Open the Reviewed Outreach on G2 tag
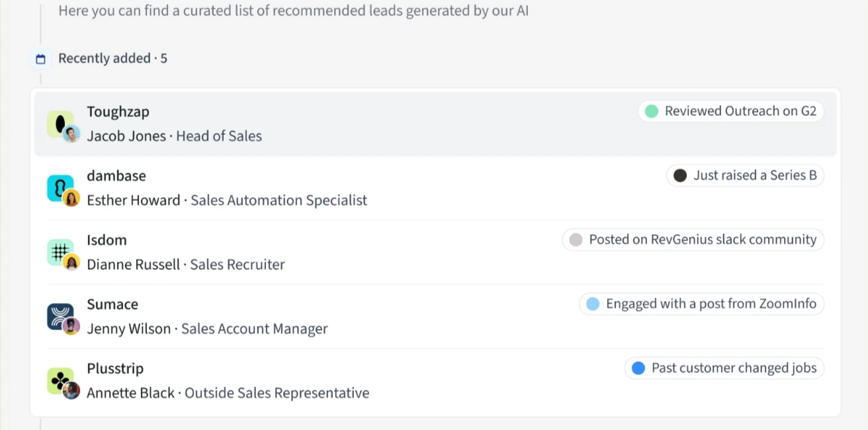The height and width of the screenshot is (430, 868). pos(730,111)
